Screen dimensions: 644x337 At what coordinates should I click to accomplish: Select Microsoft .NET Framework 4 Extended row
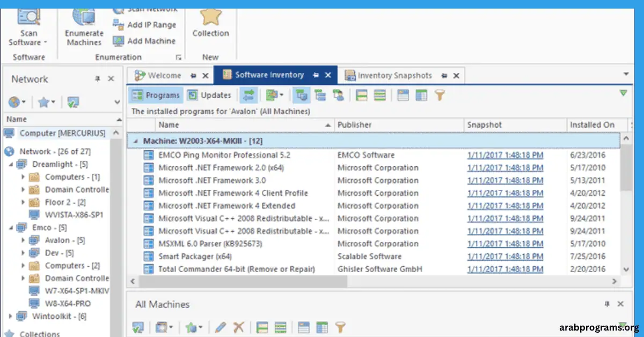(x=374, y=206)
